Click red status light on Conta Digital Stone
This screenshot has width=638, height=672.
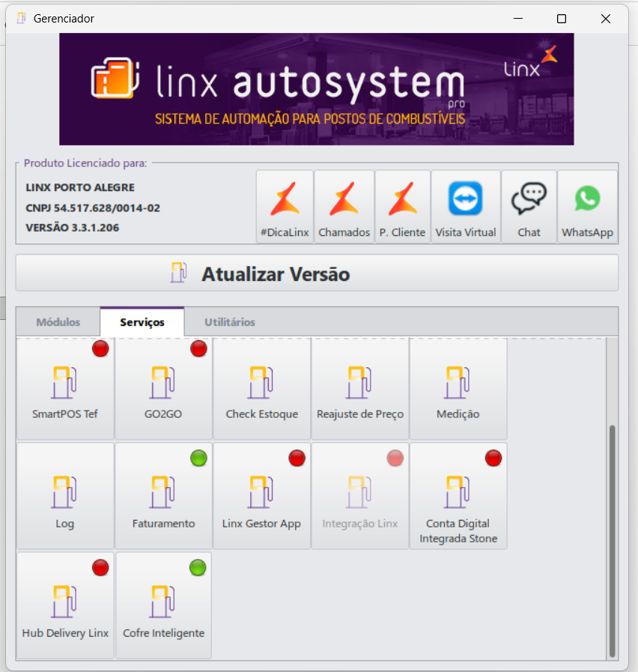point(493,458)
